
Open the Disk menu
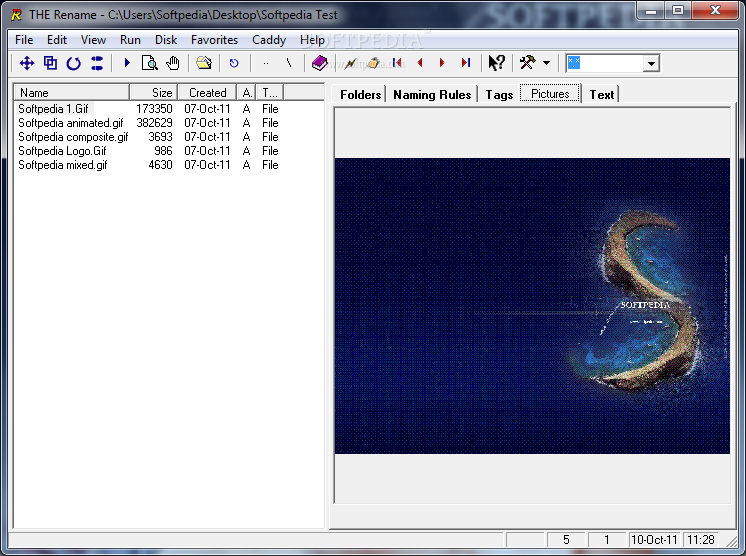pyautogui.click(x=166, y=40)
